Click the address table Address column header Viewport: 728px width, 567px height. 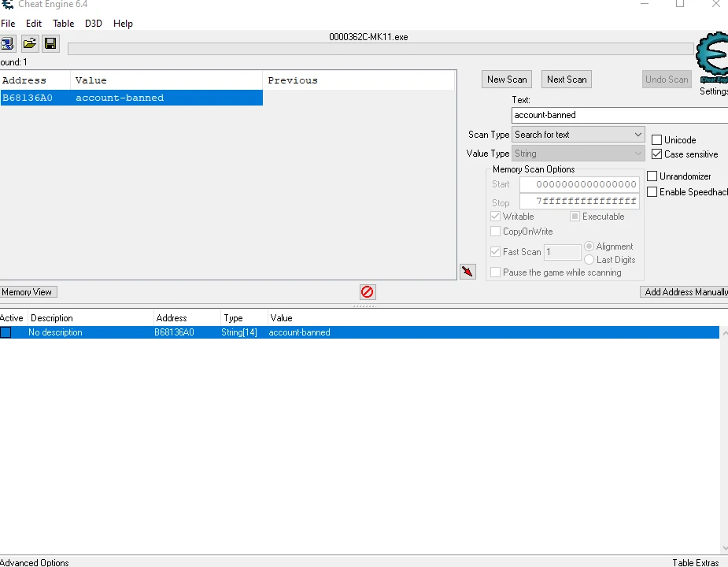187,318
